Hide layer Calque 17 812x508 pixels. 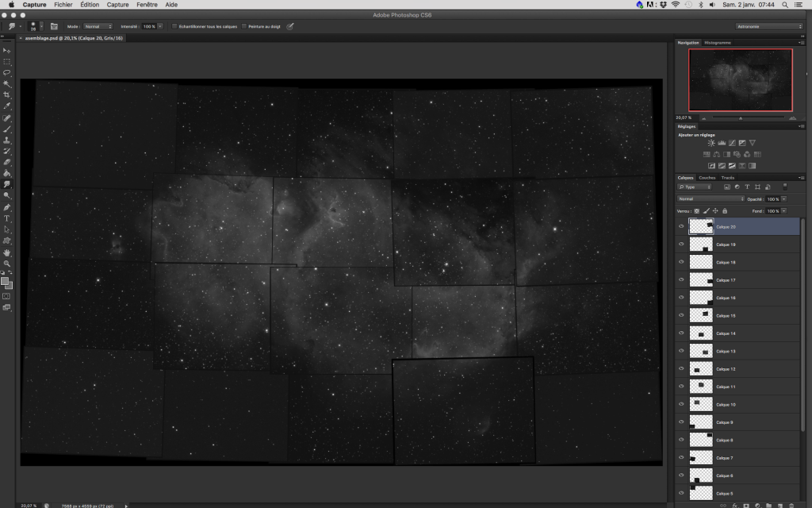pos(681,280)
